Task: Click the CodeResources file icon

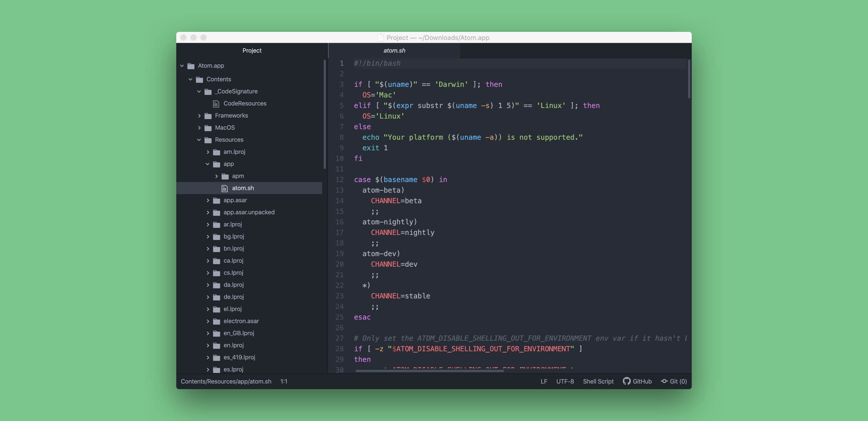Action: tap(216, 104)
